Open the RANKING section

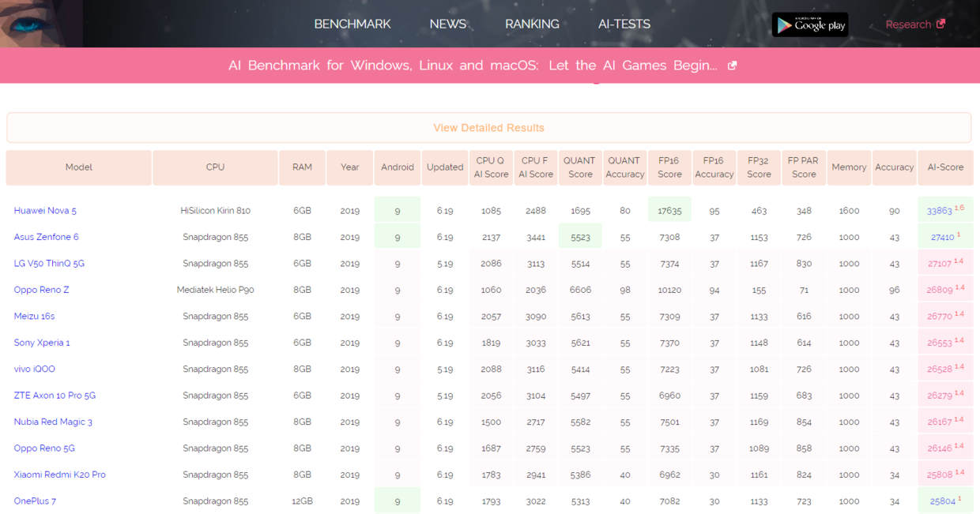pos(532,24)
